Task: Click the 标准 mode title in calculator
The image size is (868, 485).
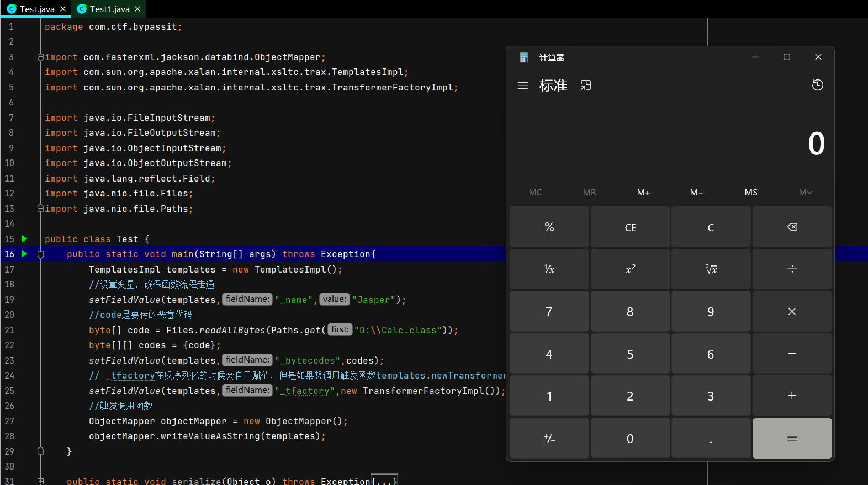Action: click(553, 86)
